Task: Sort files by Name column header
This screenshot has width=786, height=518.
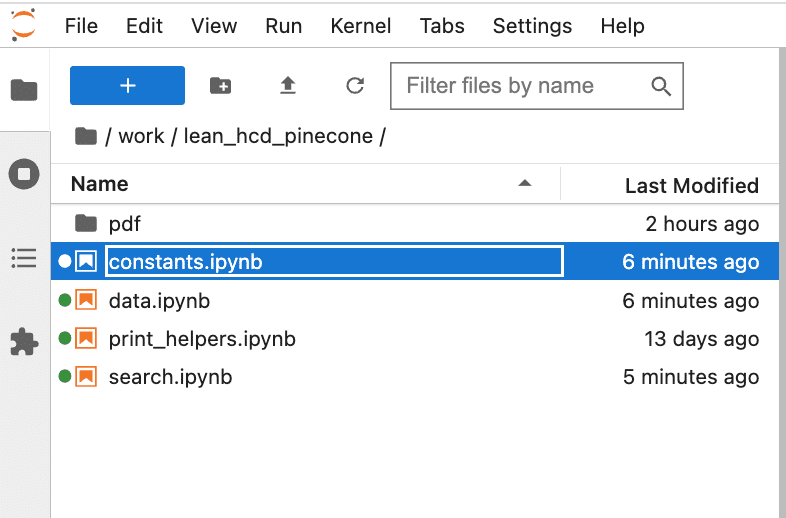Action: [100, 184]
